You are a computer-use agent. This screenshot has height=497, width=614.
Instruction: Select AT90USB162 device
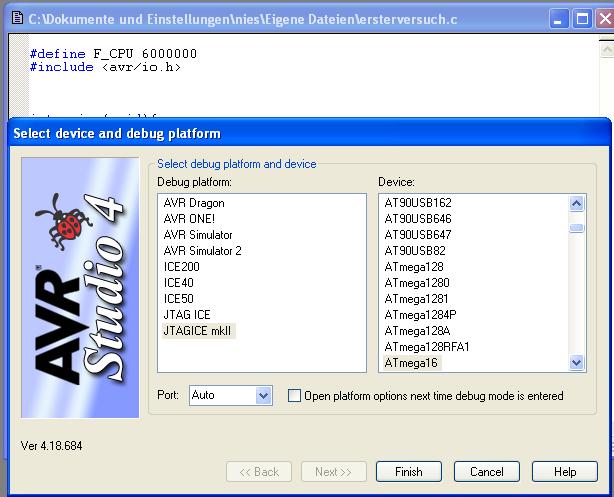(418, 203)
